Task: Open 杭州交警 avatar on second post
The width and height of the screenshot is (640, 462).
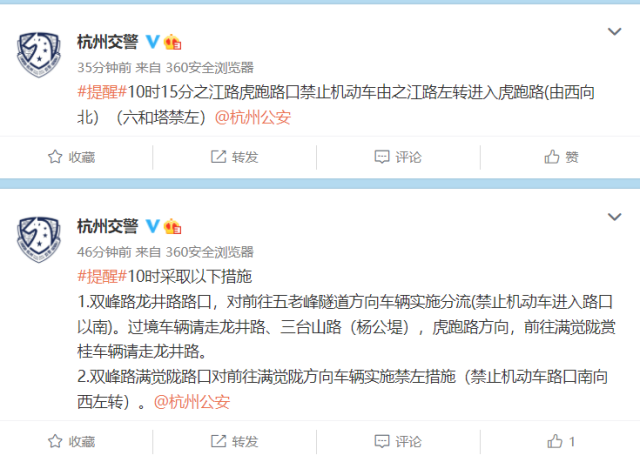Action: (x=39, y=240)
